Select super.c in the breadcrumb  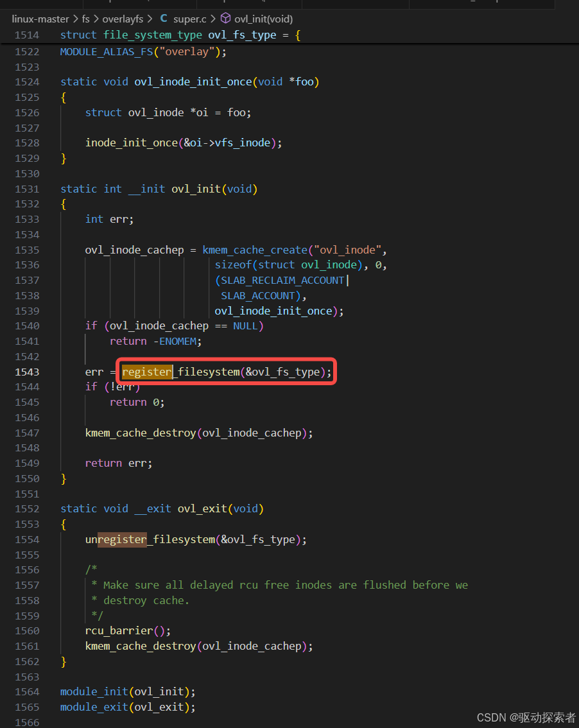(190, 19)
